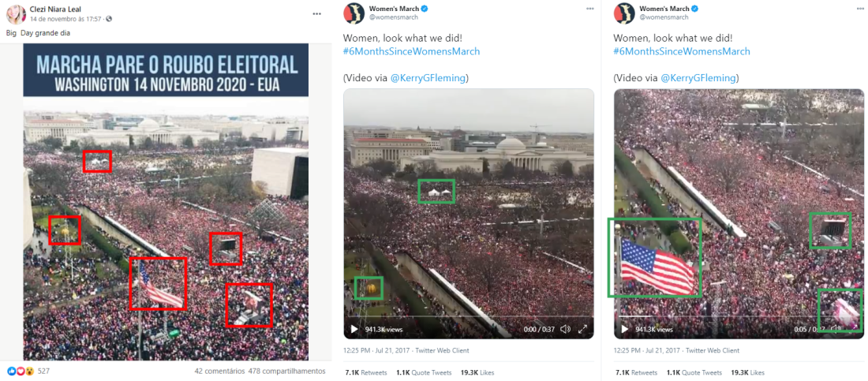The width and height of the screenshot is (868, 381).
Task: Open the middle tweet's more options menu
Action: pyautogui.click(x=591, y=9)
